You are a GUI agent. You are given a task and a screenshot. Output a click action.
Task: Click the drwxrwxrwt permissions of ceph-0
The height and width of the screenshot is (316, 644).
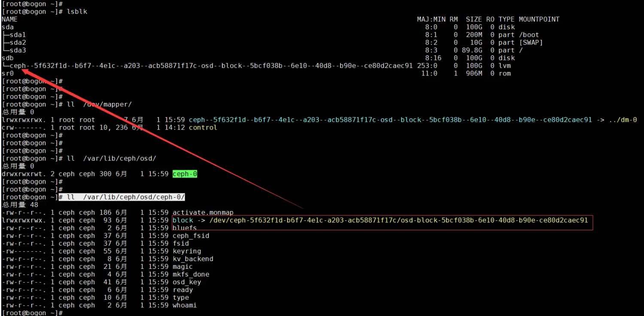point(24,174)
